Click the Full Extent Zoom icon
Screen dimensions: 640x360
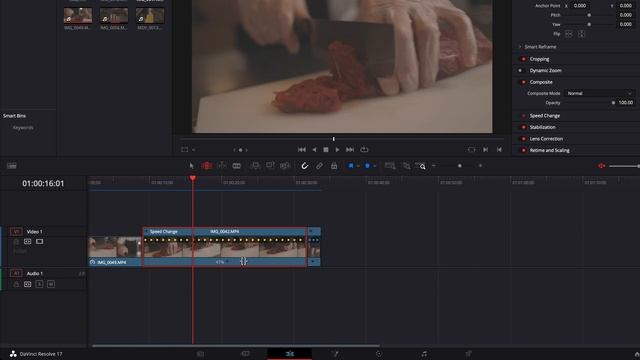point(390,166)
